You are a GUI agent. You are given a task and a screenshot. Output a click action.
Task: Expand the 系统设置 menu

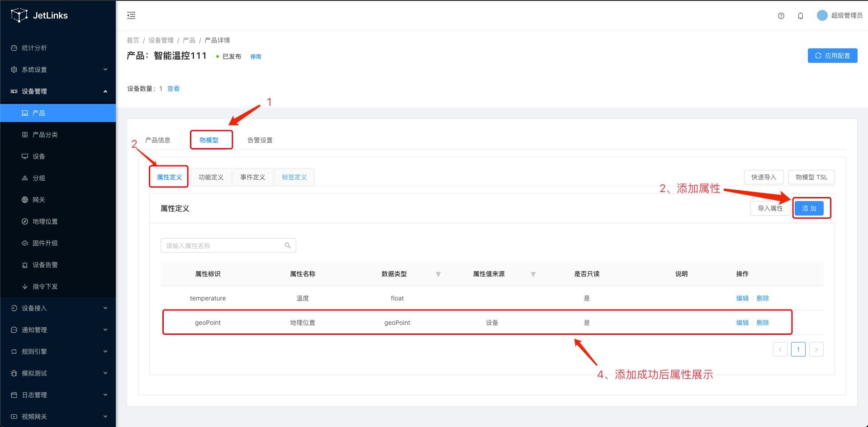(58, 70)
